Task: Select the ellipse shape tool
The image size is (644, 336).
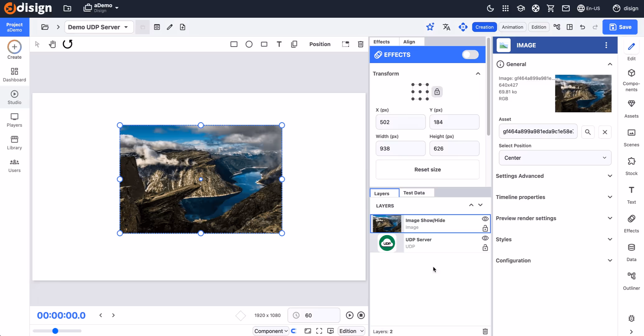Action: pos(249,44)
